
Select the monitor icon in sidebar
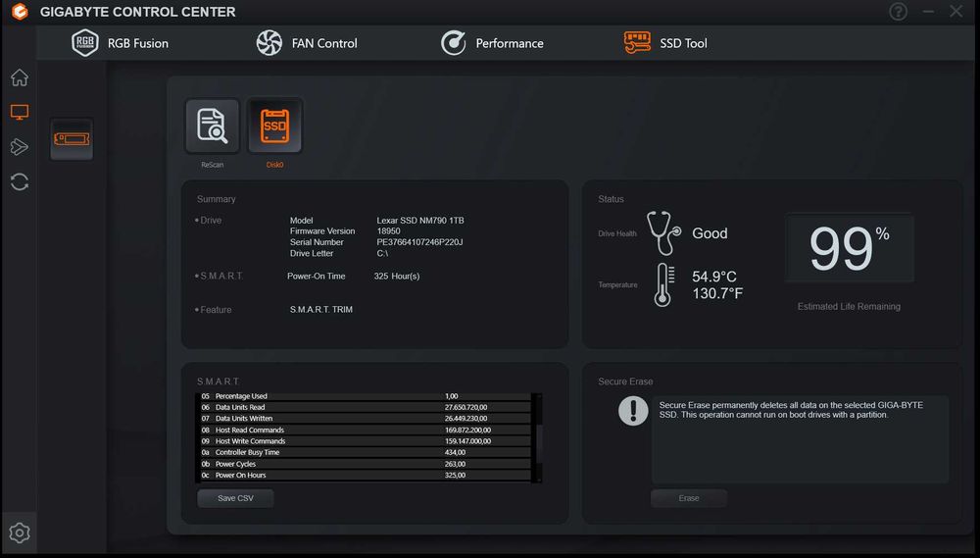(20, 113)
